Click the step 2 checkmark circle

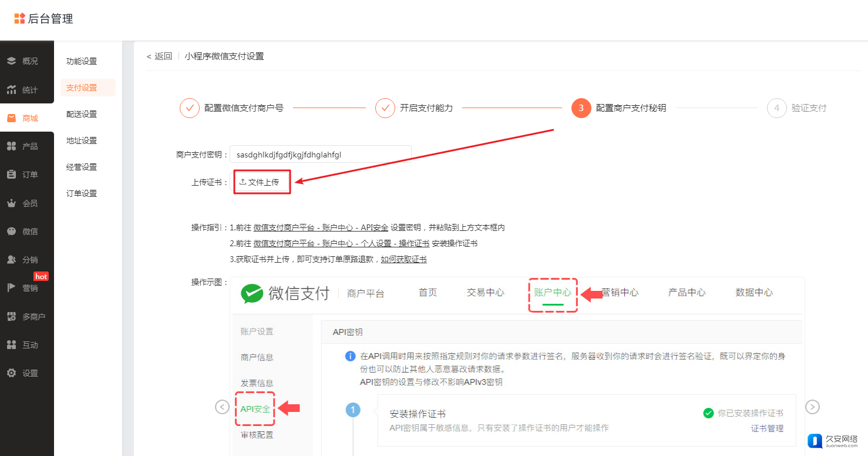point(385,108)
